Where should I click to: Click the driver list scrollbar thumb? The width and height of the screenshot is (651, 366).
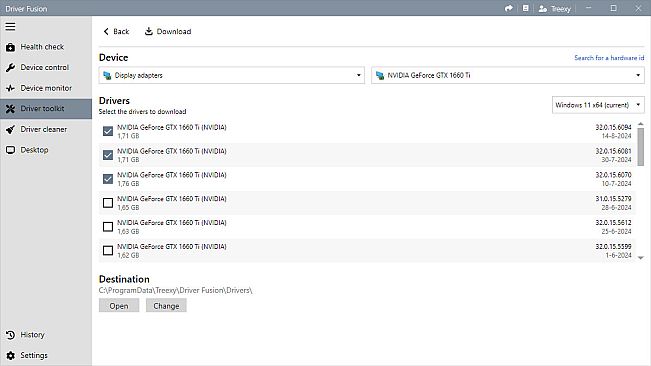(641, 147)
